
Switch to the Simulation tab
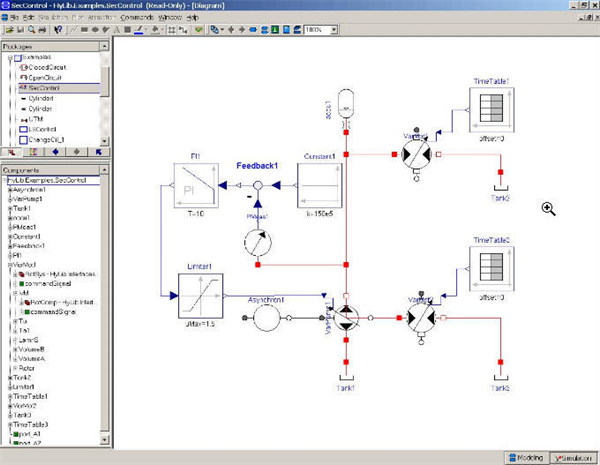click(x=573, y=456)
